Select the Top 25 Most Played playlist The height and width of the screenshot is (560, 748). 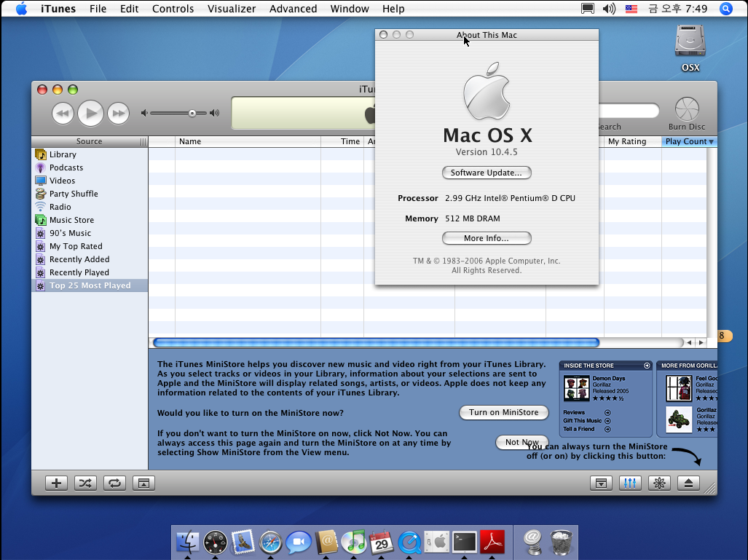coord(90,285)
